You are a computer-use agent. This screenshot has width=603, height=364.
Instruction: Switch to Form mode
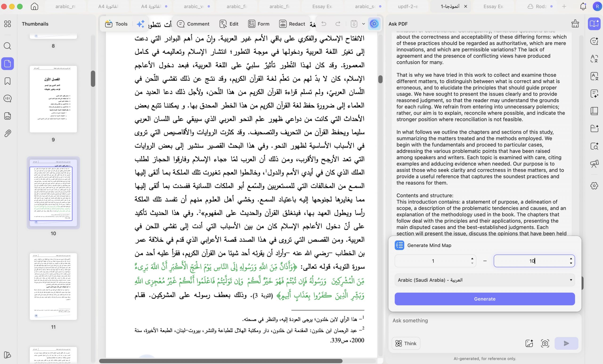tap(259, 24)
